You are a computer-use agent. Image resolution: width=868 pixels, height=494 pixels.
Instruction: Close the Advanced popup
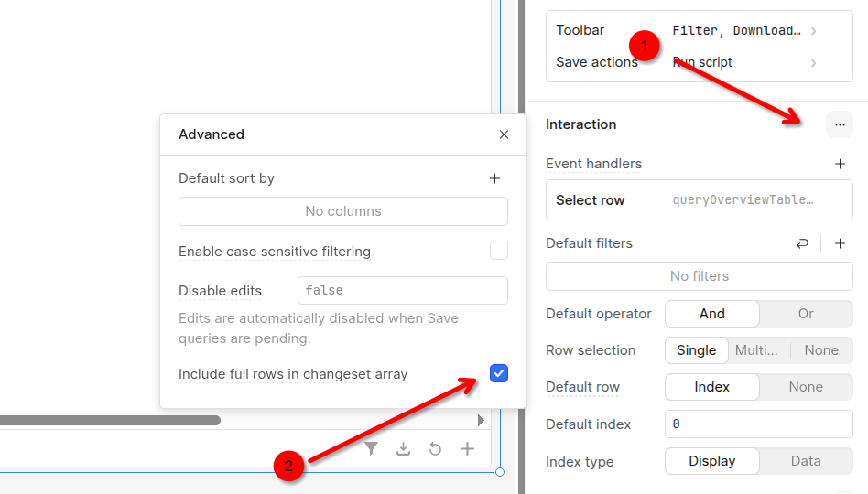click(504, 134)
